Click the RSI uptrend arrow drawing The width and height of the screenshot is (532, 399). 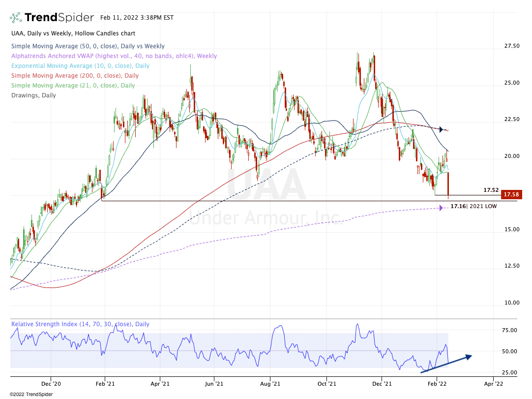coord(446,364)
